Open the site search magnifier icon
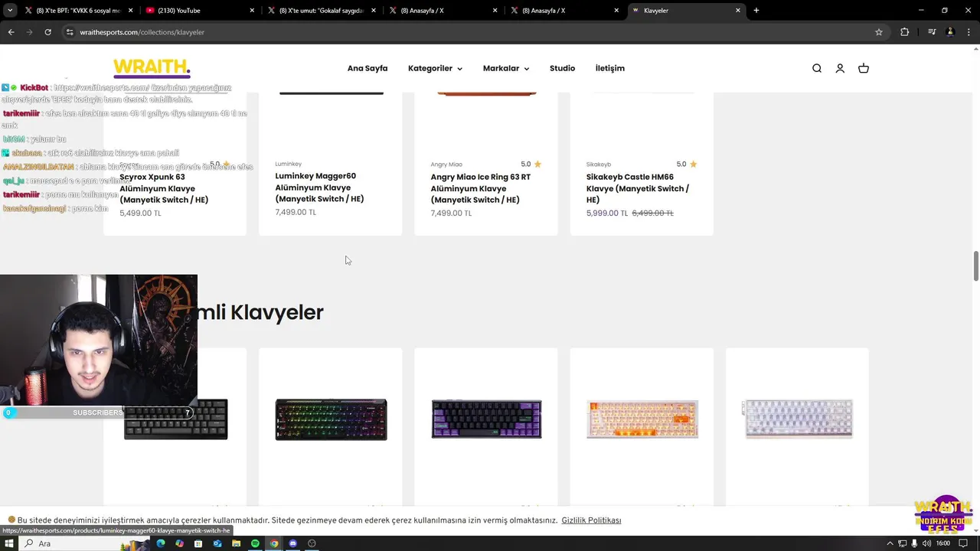 coord(817,68)
